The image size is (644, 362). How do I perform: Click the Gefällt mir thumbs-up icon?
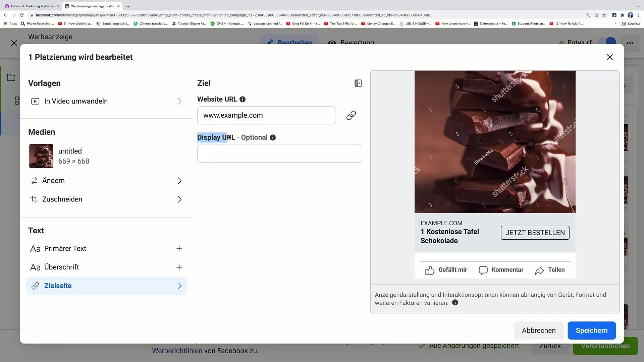tap(430, 270)
